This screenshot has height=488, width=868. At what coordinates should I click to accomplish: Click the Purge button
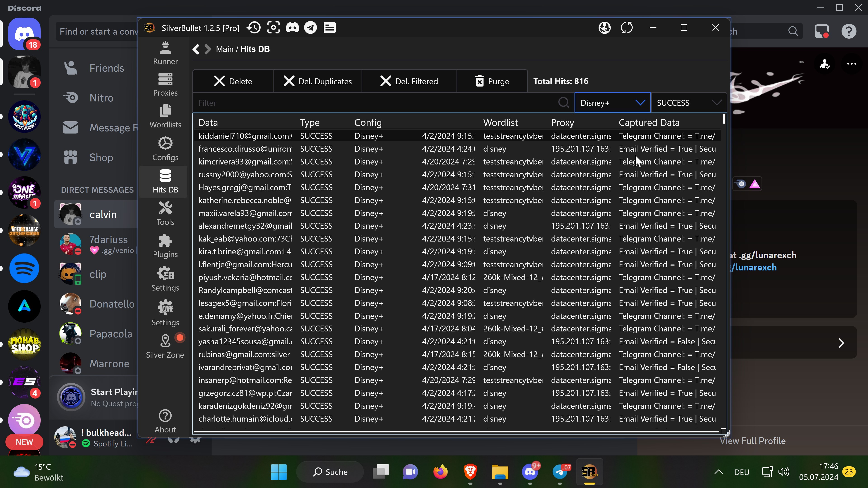492,81
